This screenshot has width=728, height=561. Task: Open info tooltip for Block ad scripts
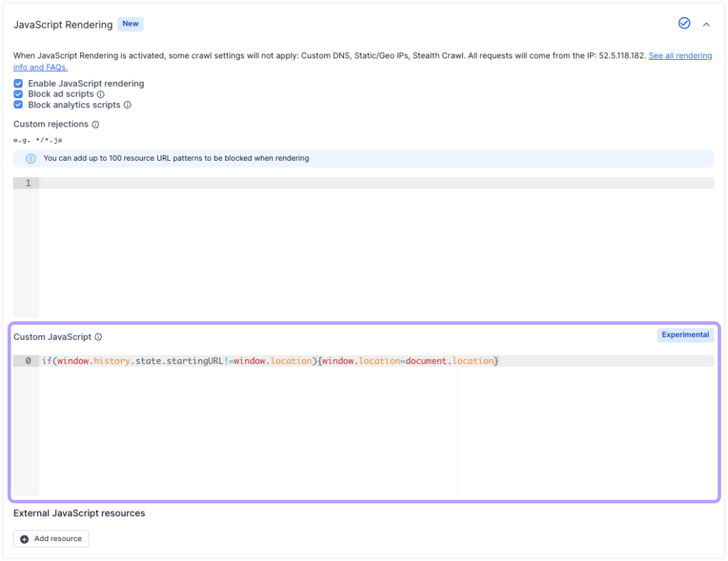point(101,94)
